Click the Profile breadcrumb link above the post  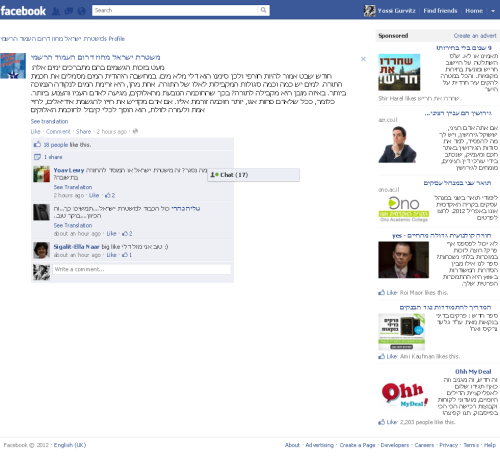point(62,39)
